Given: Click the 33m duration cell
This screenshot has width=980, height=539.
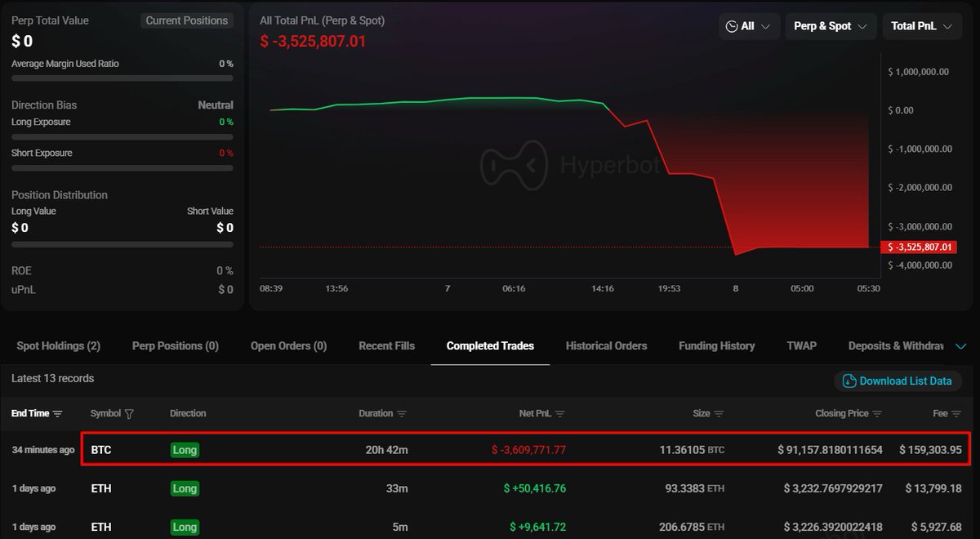Looking at the screenshot, I should point(397,488).
